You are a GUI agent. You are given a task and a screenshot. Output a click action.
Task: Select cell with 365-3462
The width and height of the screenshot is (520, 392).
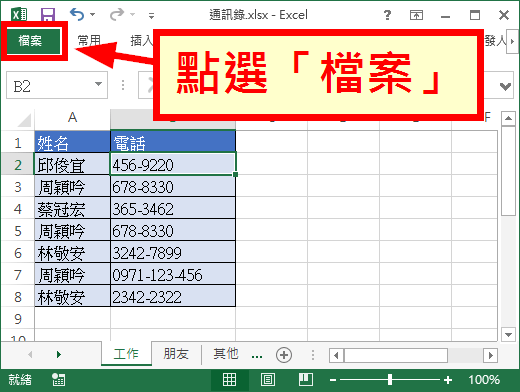coord(173,208)
